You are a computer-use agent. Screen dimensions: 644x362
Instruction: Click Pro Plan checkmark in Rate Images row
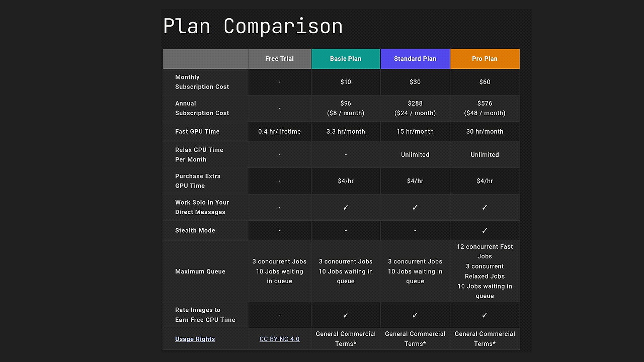pos(485,315)
